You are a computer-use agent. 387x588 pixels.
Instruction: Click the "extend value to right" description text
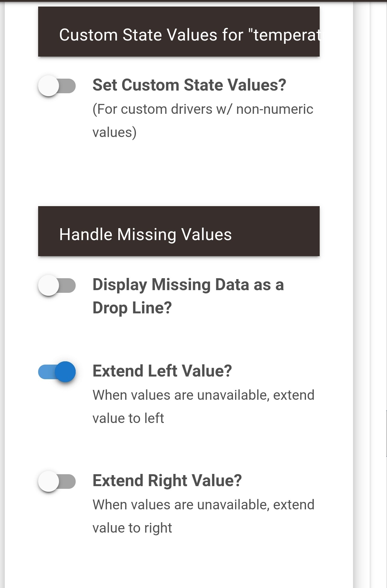[x=203, y=516]
